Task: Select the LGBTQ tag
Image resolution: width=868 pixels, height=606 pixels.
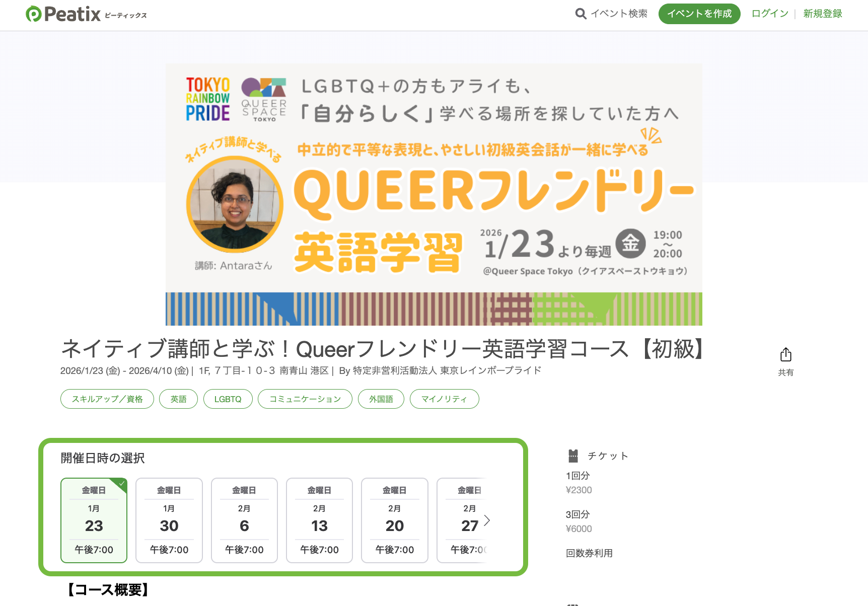Action: (228, 399)
